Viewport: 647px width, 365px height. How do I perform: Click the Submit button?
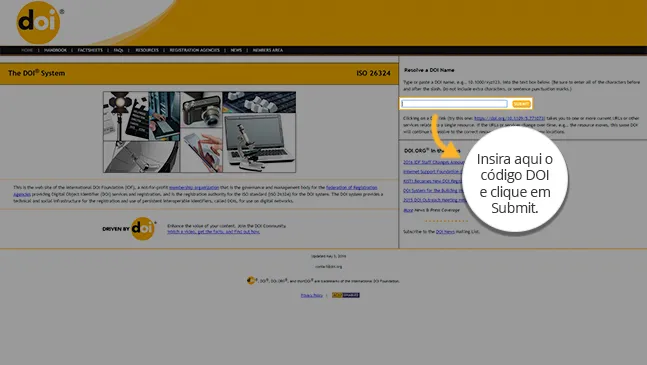(521, 104)
